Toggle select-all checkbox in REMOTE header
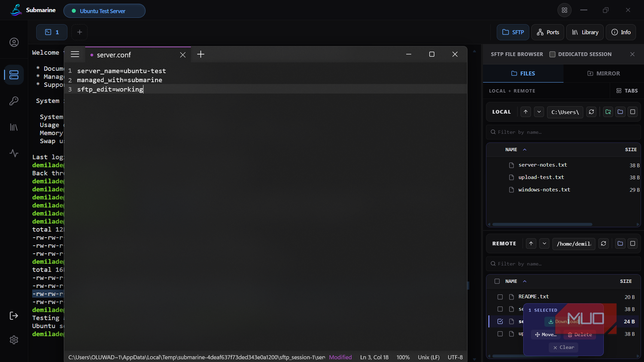Screen dimensions: 644x362 [x=497, y=281]
